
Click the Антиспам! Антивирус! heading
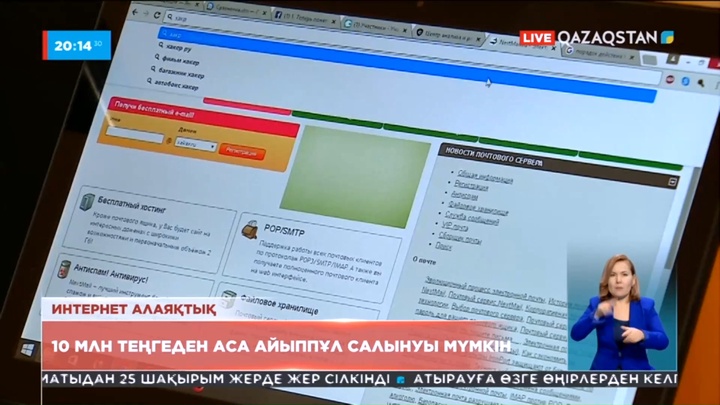click(x=111, y=274)
